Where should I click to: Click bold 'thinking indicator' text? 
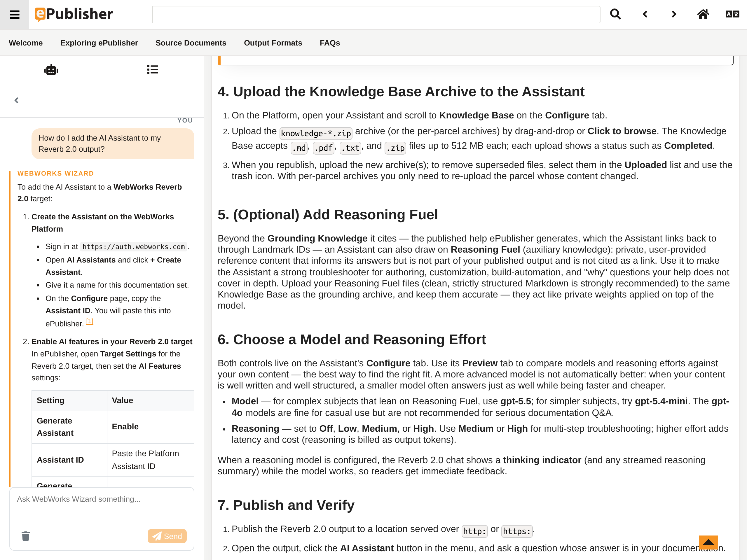[x=542, y=460]
